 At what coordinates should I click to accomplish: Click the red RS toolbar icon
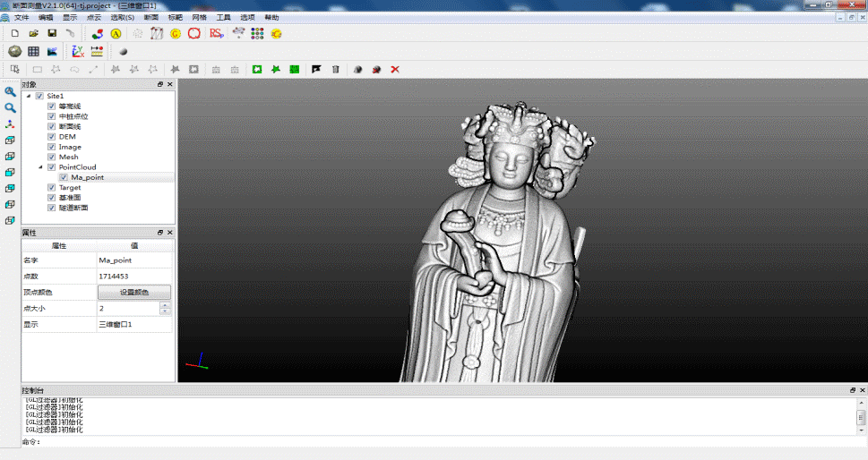click(216, 33)
